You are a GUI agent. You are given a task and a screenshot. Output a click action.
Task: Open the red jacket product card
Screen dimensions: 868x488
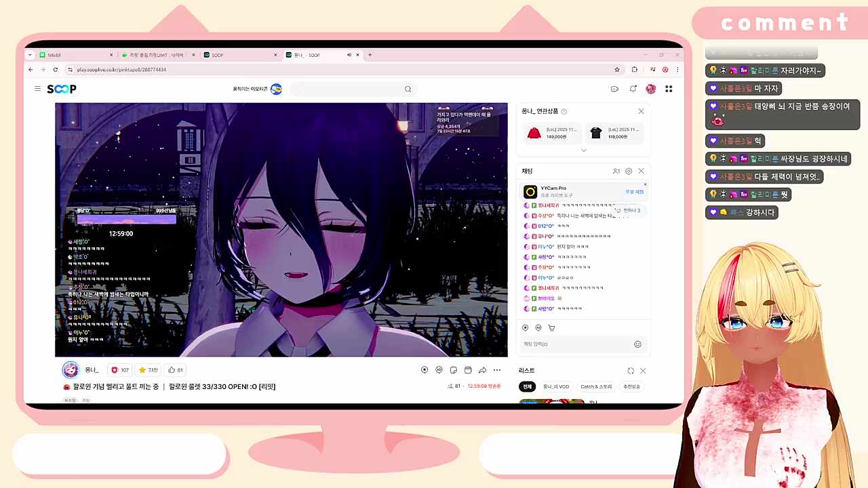pos(553,133)
